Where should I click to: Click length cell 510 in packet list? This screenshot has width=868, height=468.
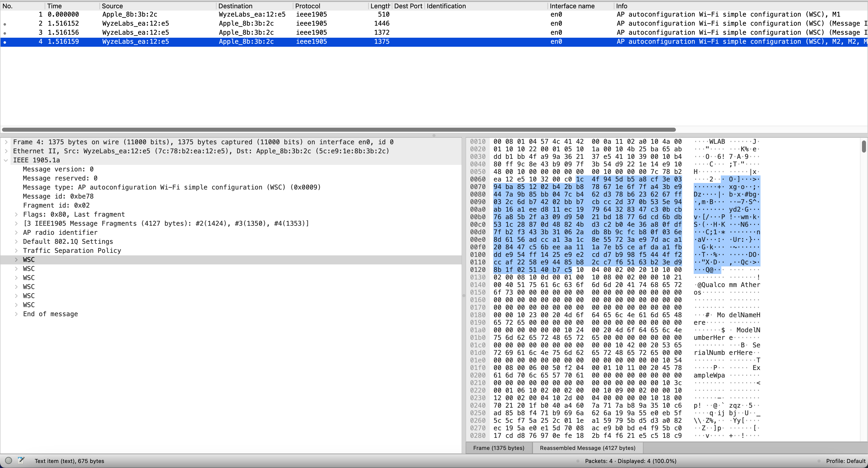(x=384, y=15)
